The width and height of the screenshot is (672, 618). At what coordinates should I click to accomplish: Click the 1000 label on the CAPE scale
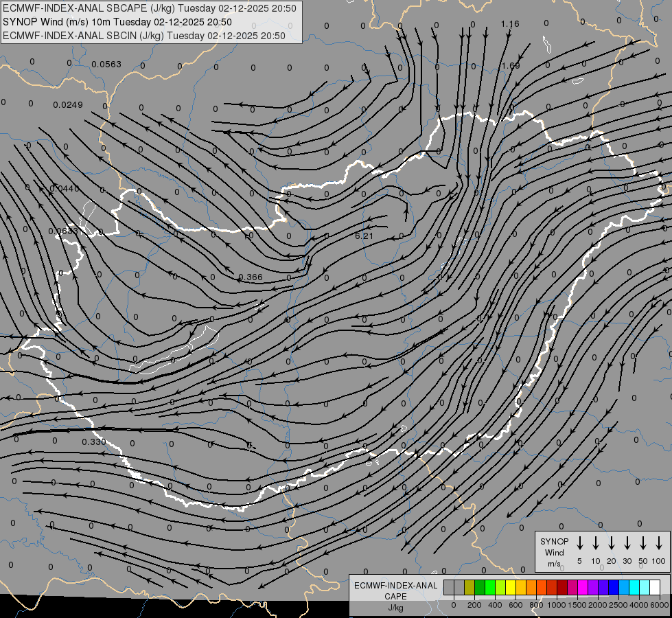557,605
